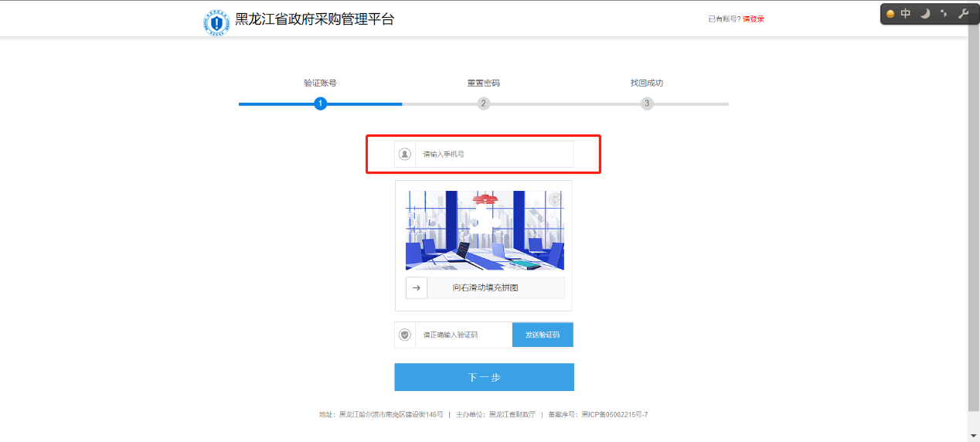Screen dimensions: 980x442
Task: Toggle the 中 Chinese/English input mode
Action: pos(906,14)
